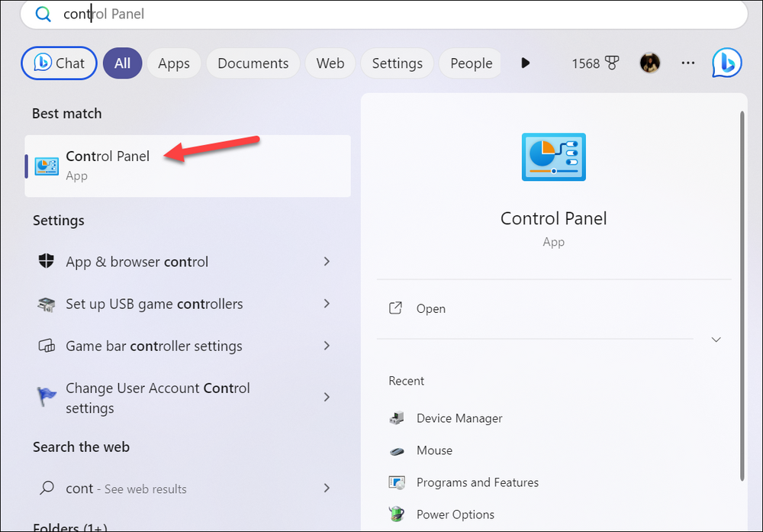This screenshot has height=532, width=763.
Task: Open the three-dot more options menu
Action: tap(687, 63)
